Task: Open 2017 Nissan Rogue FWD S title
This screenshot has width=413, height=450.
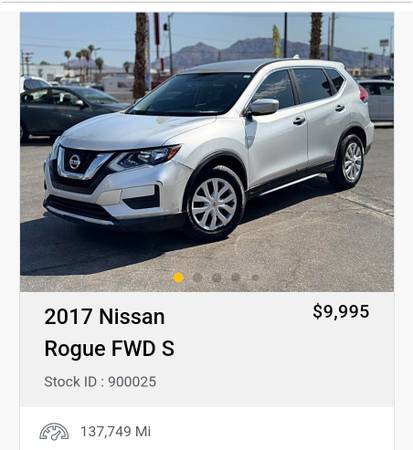Action: click(109, 332)
